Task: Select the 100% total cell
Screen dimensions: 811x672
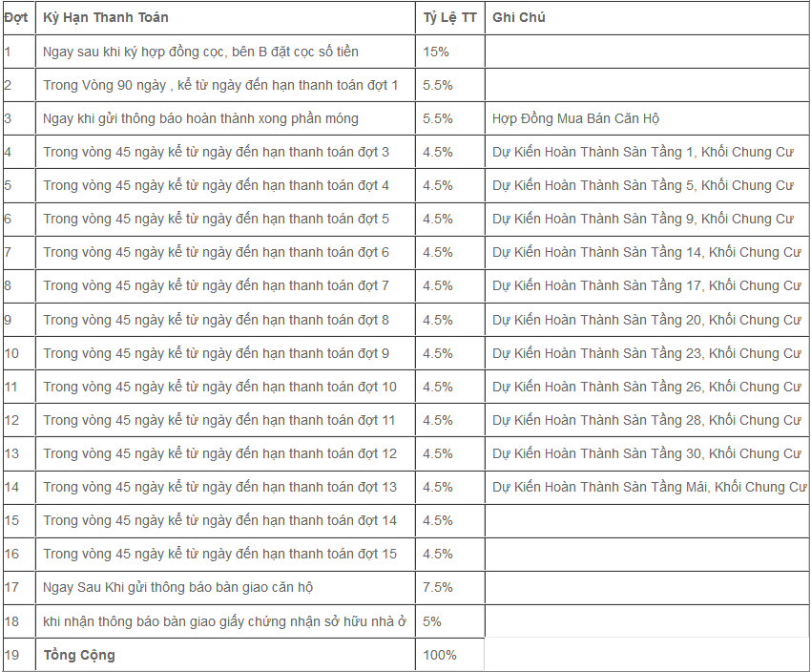Action: [x=440, y=655]
